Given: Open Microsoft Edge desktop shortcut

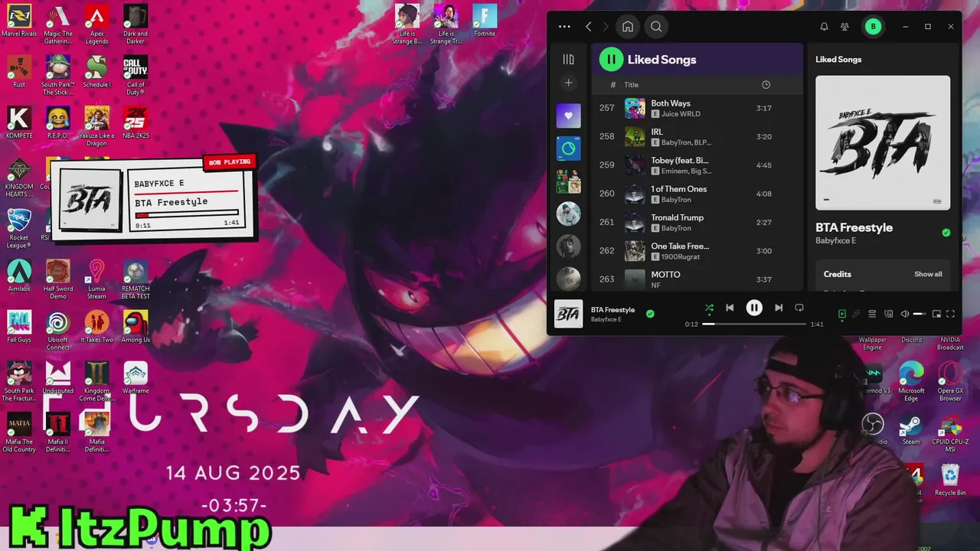Looking at the screenshot, I should [911, 382].
